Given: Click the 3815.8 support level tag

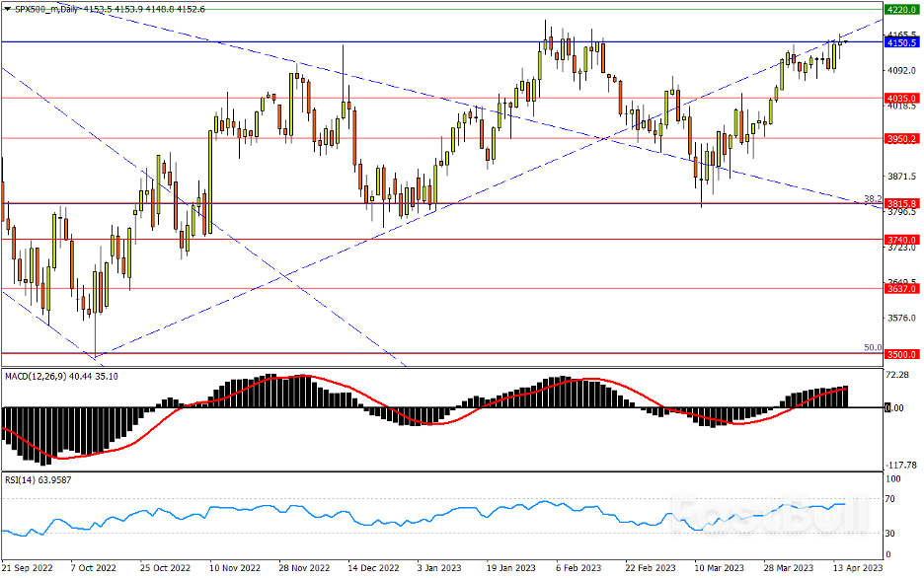Looking at the screenshot, I should point(902,204).
